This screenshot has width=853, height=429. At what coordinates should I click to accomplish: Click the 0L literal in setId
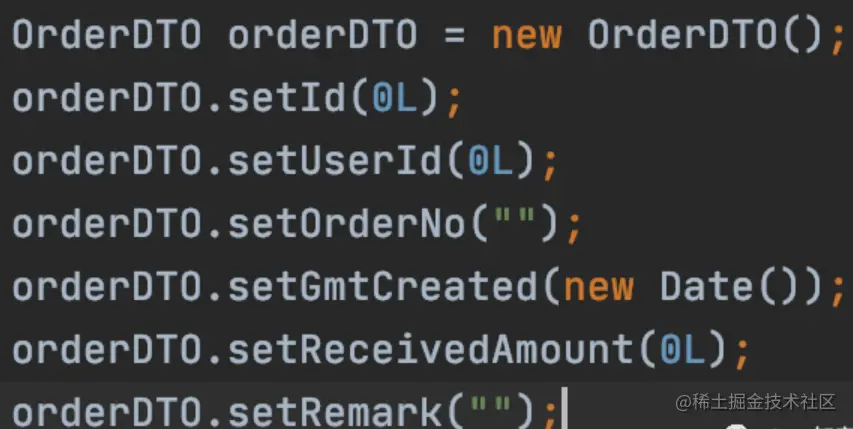tap(395, 98)
